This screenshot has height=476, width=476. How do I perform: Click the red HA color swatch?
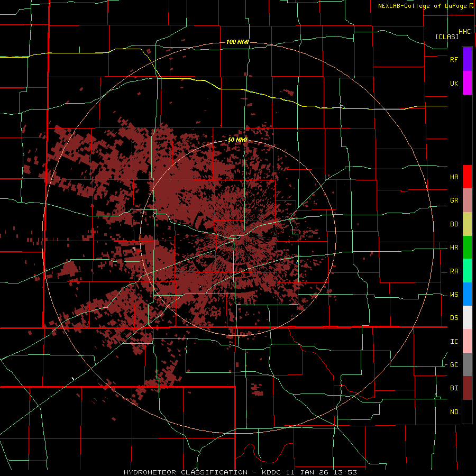pos(467,177)
